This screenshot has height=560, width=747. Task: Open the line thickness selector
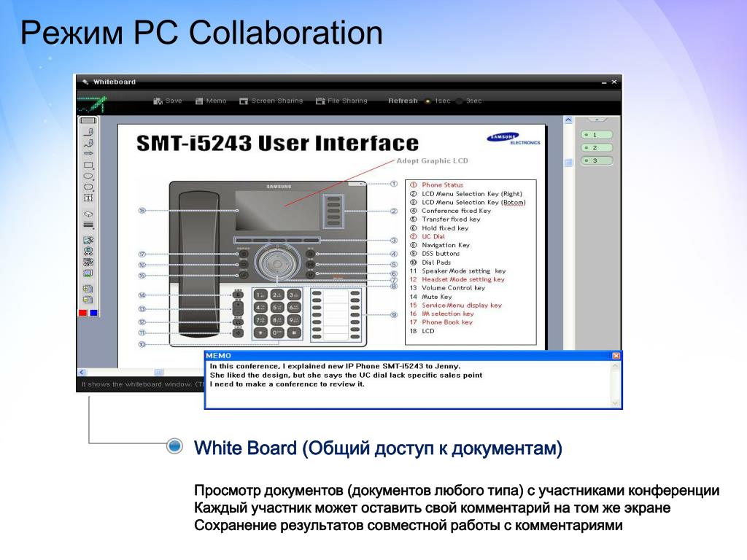pyautogui.click(x=88, y=225)
